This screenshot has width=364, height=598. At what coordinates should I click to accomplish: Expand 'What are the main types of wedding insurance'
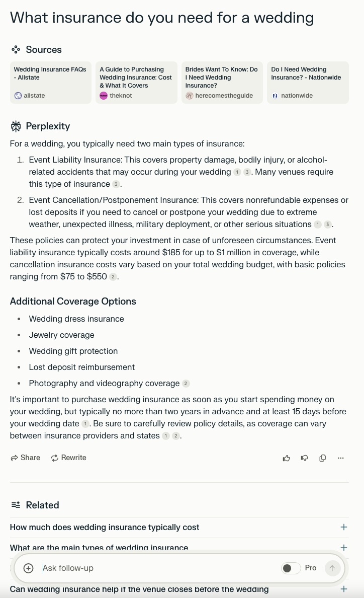344,548
